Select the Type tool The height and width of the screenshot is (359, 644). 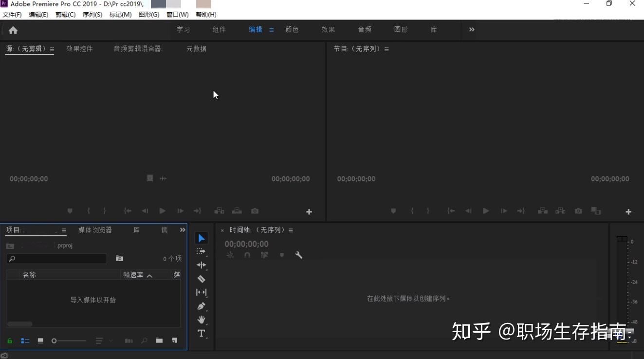pyautogui.click(x=202, y=334)
